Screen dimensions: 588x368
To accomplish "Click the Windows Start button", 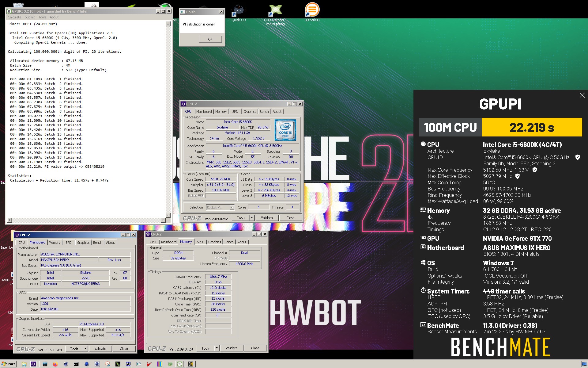I will click(x=9, y=364).
